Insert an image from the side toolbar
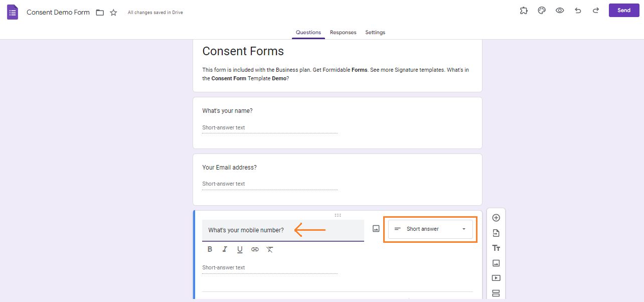Image resolution: width=644 pixels, height=302 pixels. coord(496,262)
